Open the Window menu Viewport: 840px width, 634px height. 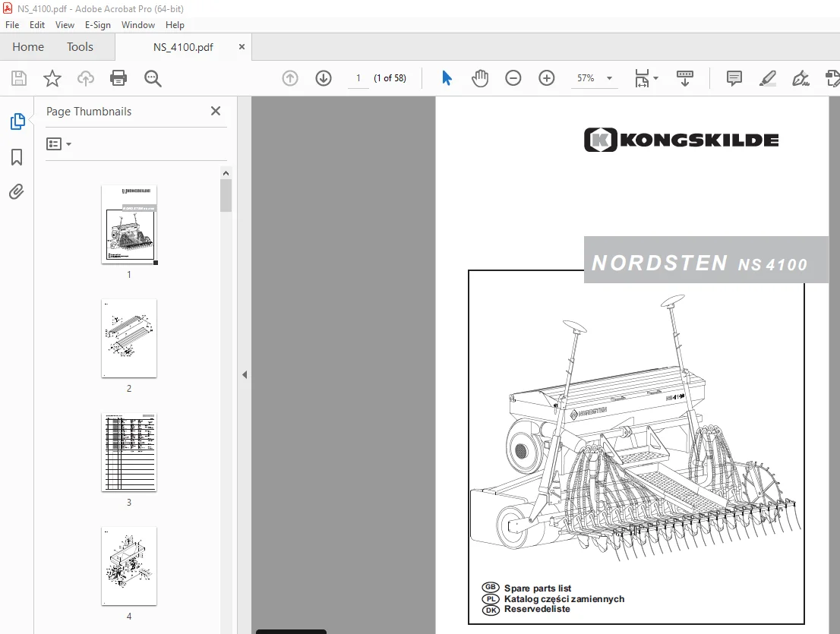(x=137, y=24)
